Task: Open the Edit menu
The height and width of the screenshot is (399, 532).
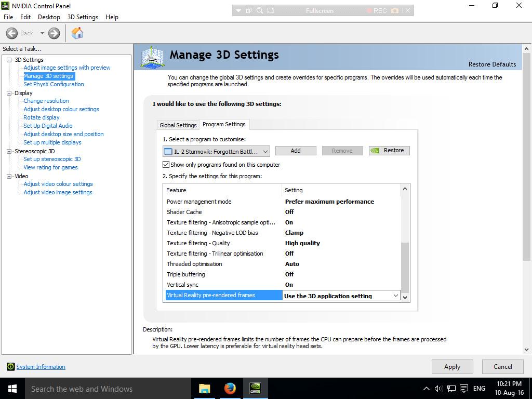Action: 25,17
